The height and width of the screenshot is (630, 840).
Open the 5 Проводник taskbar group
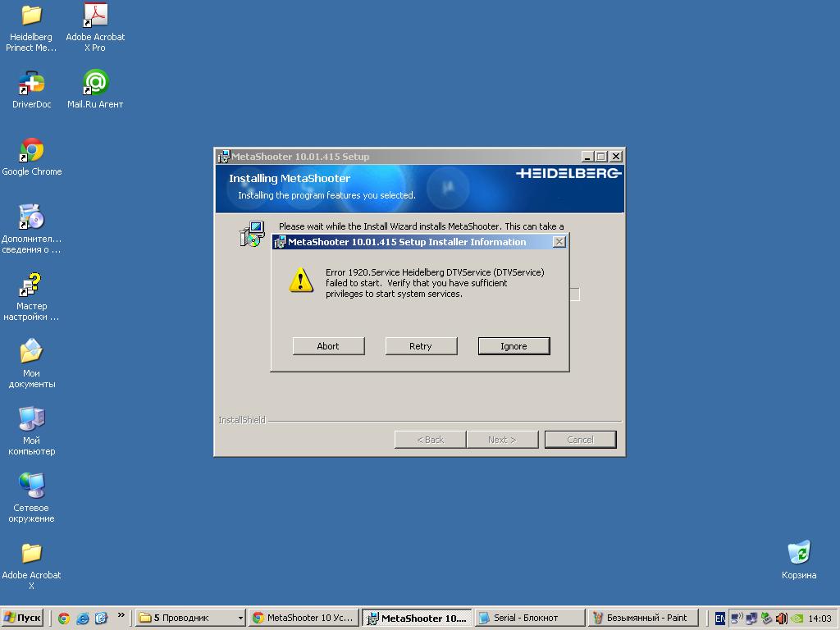189,619
